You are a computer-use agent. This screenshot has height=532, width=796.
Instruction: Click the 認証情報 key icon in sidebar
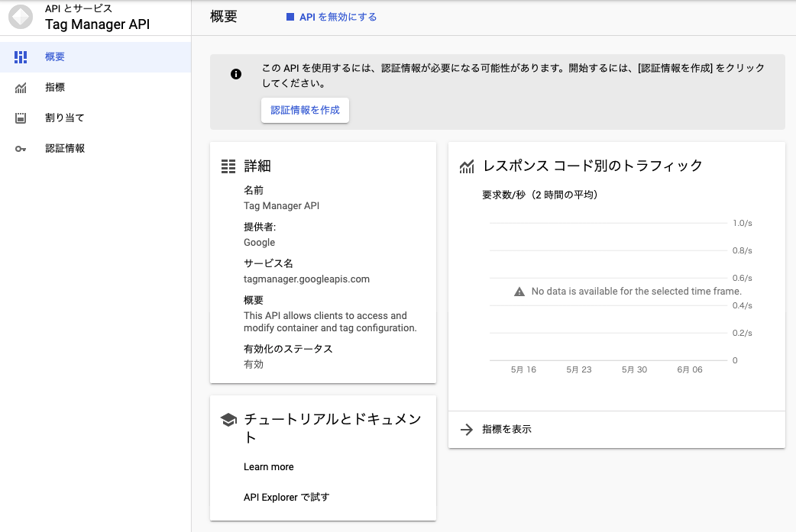[x=21, y=149]
